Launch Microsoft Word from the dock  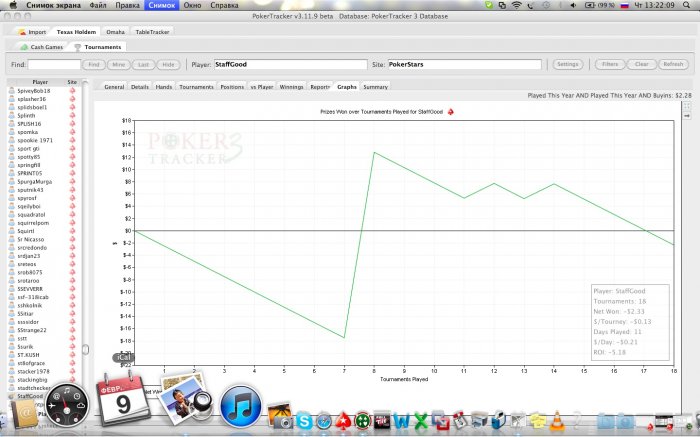[x=401, y=420]
